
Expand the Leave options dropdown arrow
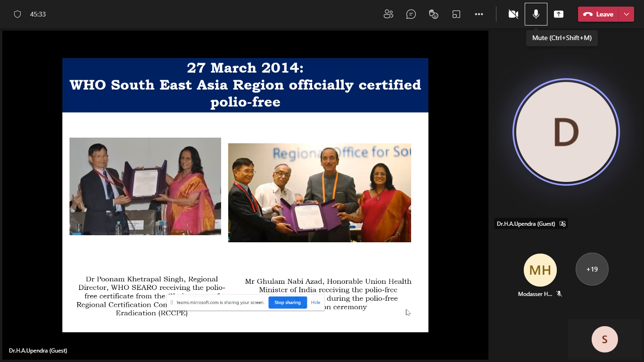coord(627,14)
